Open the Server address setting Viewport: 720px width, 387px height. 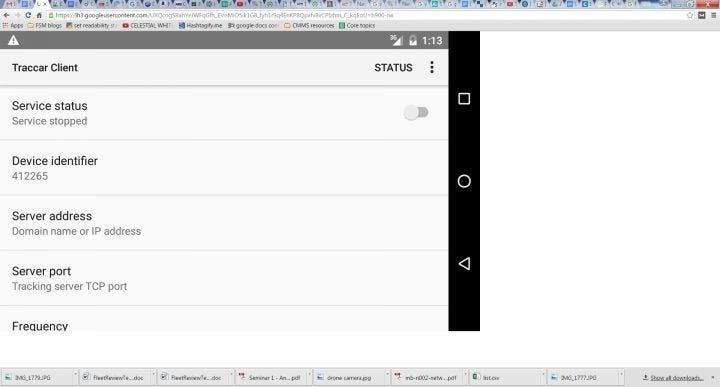[224, 223]
